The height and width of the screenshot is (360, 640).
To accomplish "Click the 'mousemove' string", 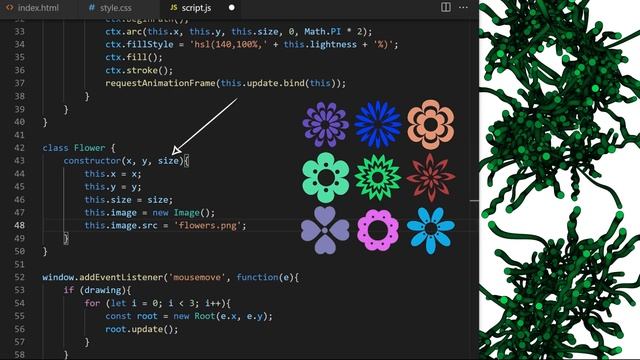I will [x=197, y=277].
